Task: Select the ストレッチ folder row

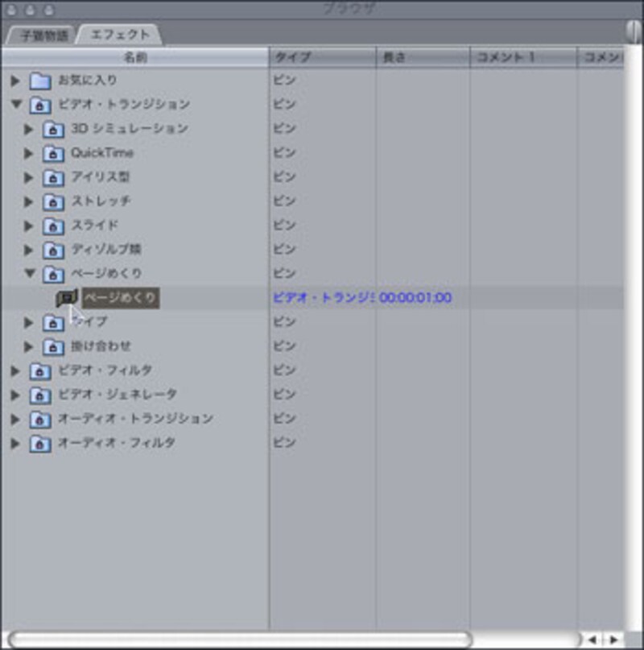Action: tap(101, 201)
